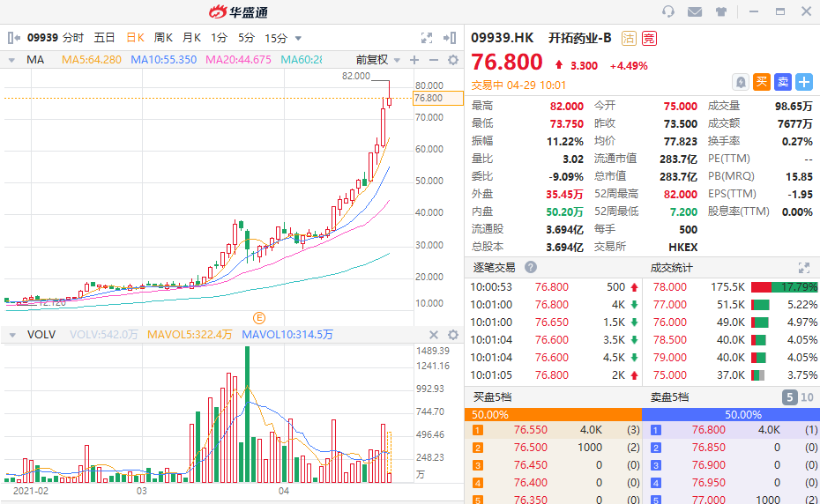Screen dimensions: 820x504
Task: Click the orange 买 buy button
Action: coord(762,81)
